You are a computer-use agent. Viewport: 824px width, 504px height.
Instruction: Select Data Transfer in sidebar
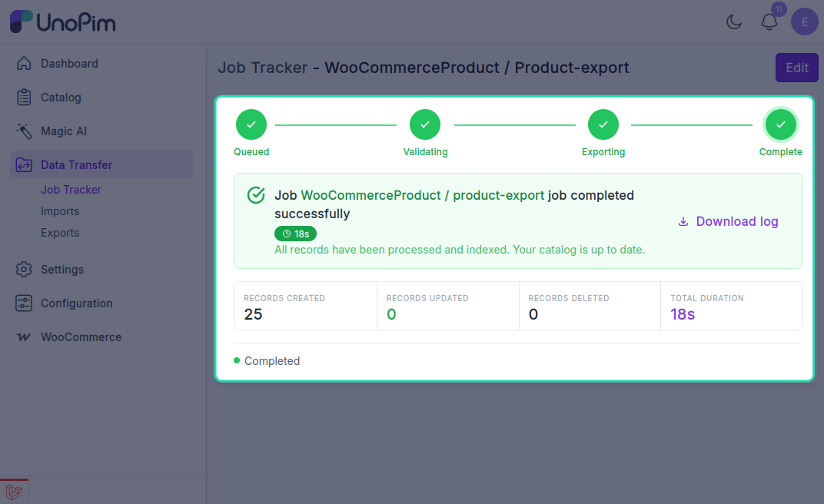pos(101,165)
